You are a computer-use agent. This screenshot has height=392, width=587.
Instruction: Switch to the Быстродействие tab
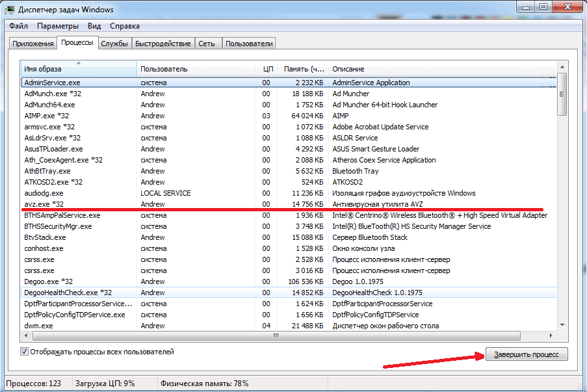click(x=163, y=44)
